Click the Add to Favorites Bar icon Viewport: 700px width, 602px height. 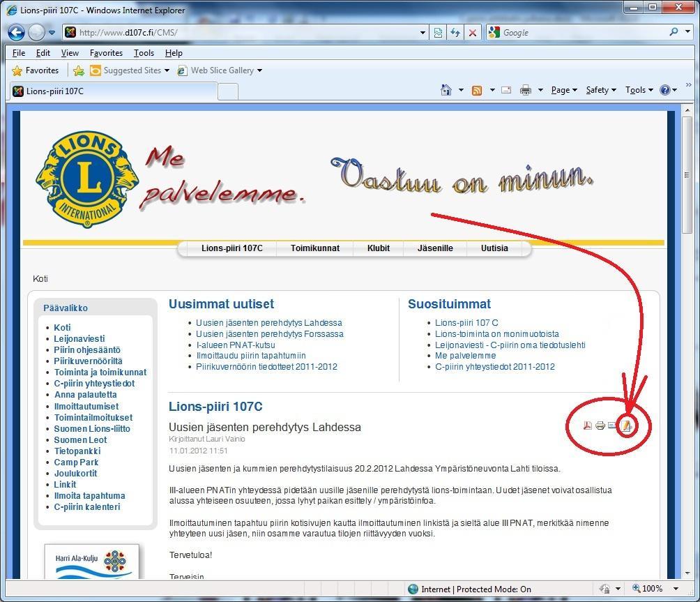pos(79,70)
